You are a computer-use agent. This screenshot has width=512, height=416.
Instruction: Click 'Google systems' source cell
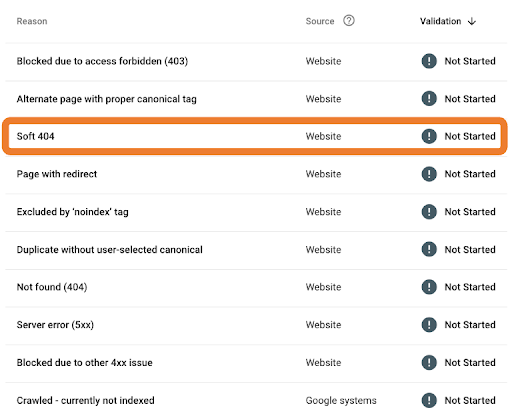tap(341, 400)
